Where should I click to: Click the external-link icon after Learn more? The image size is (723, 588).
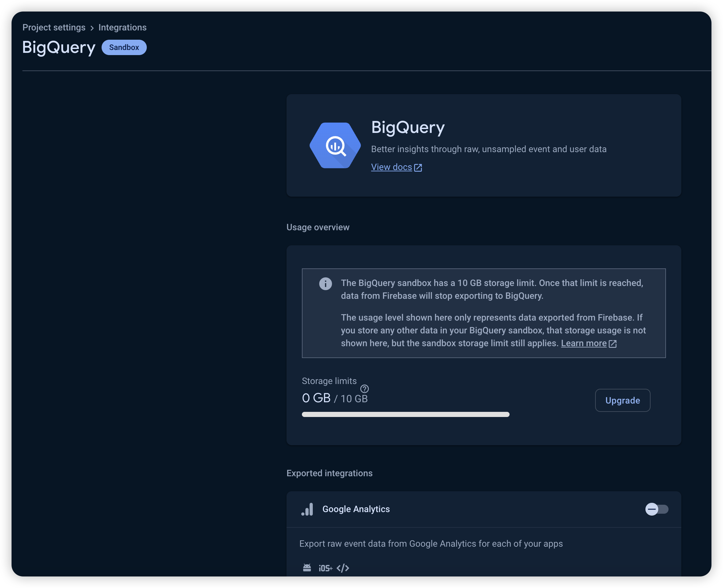coord(612,344)
